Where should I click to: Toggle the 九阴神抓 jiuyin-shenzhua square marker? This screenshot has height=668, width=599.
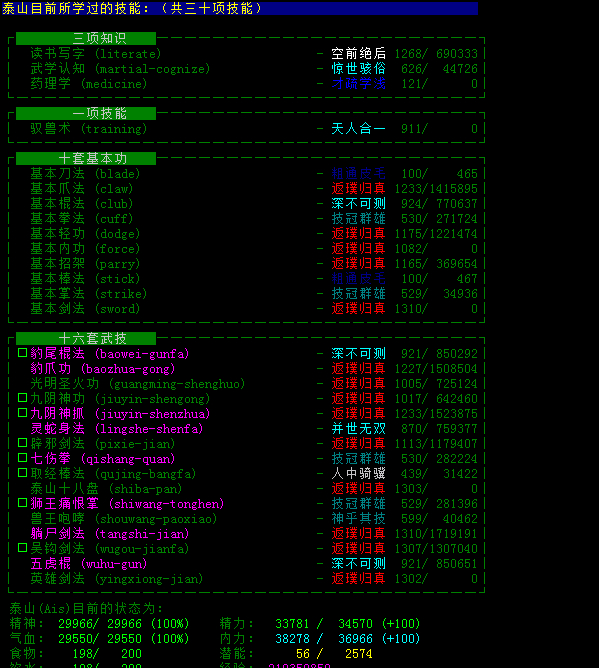click(23, 413)
